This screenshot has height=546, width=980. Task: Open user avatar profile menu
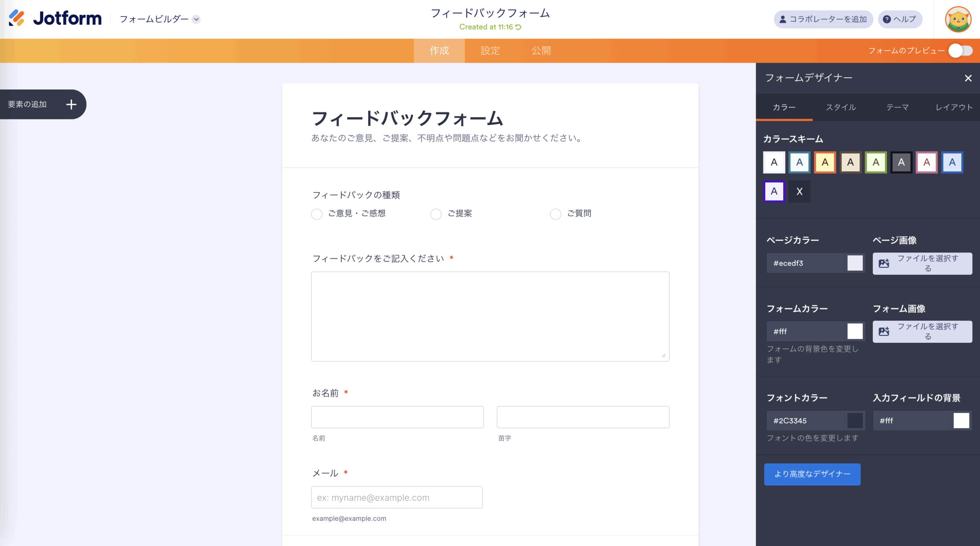point(958,19)
